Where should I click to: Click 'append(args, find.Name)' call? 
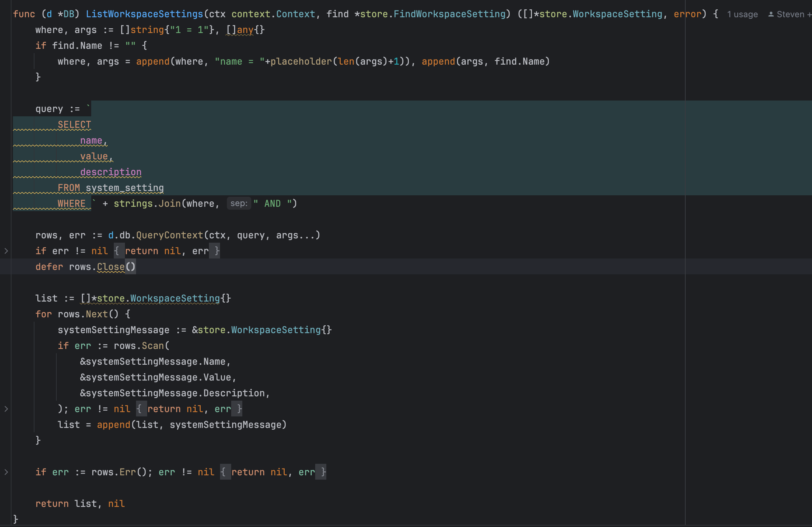point(486,61)
